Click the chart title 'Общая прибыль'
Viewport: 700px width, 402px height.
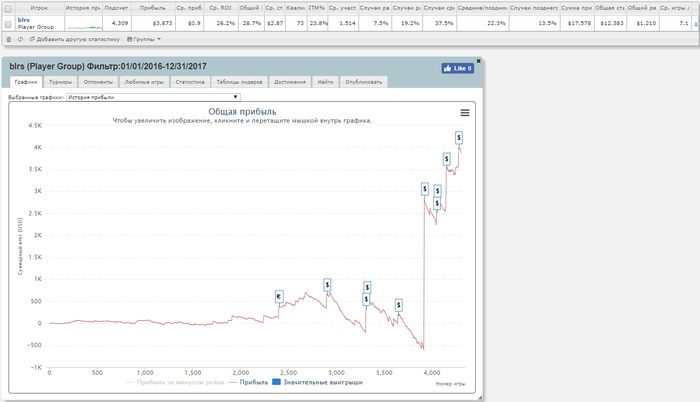pyautogui.click(x=242, y=112)
